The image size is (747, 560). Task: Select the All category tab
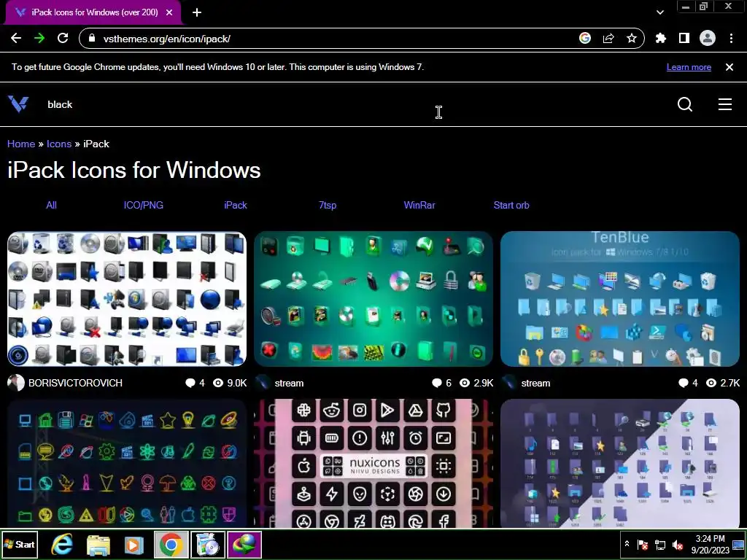click(52, 205)
